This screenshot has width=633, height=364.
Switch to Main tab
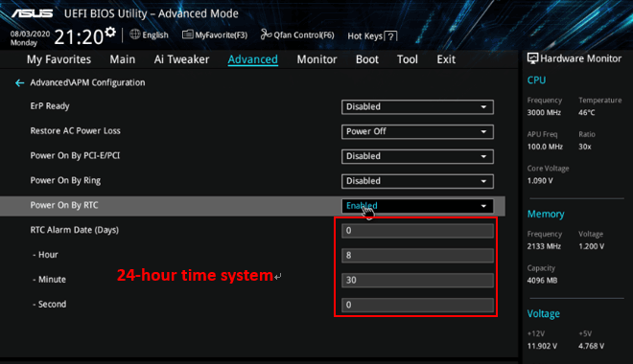123,59
